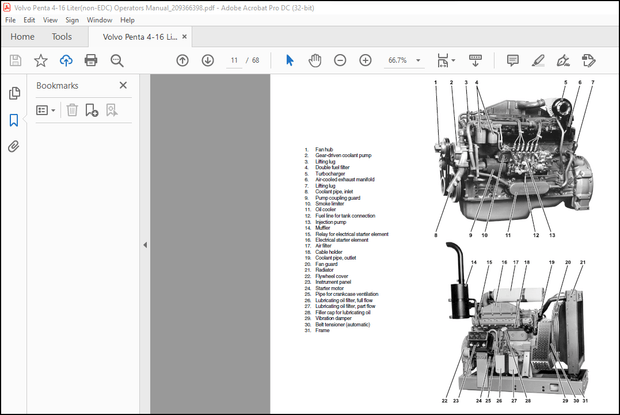Show the Attachments paperclip panel

click(x=14, y=146)
